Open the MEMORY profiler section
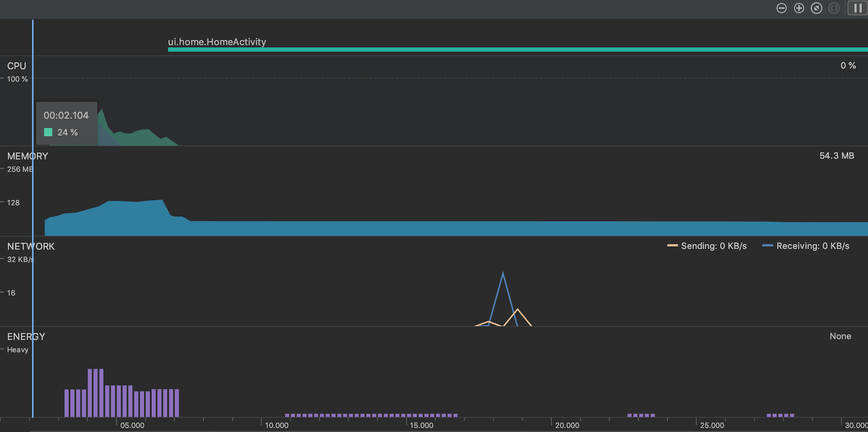 (x=28, y=156)
